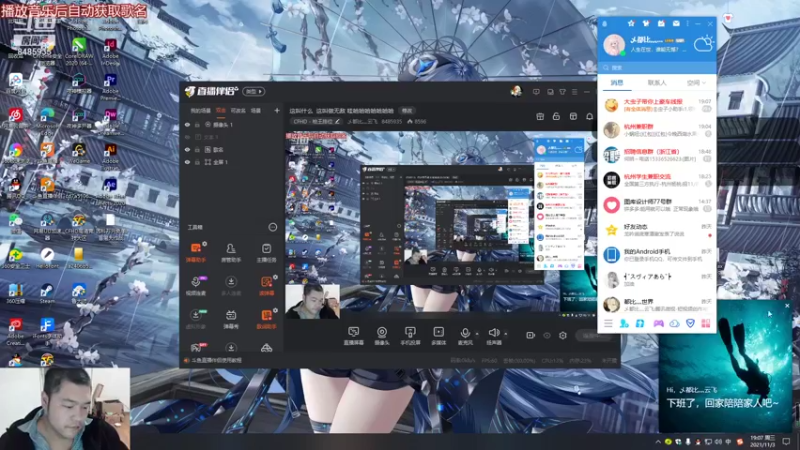This screenshot has height=450, width=800.
Task: Open QQ main menu hamburger icon
Action: (608, 323)
